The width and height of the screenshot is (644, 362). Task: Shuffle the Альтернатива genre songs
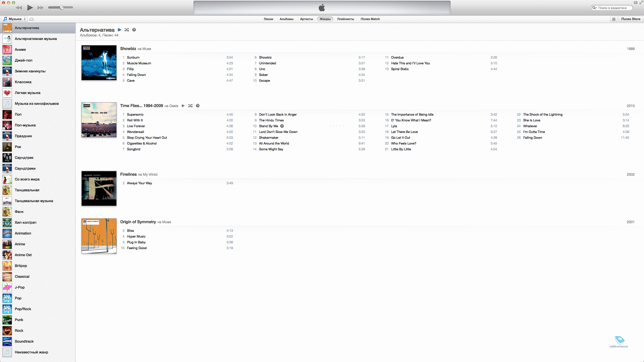pyautogui.click(x=127, y=30)
